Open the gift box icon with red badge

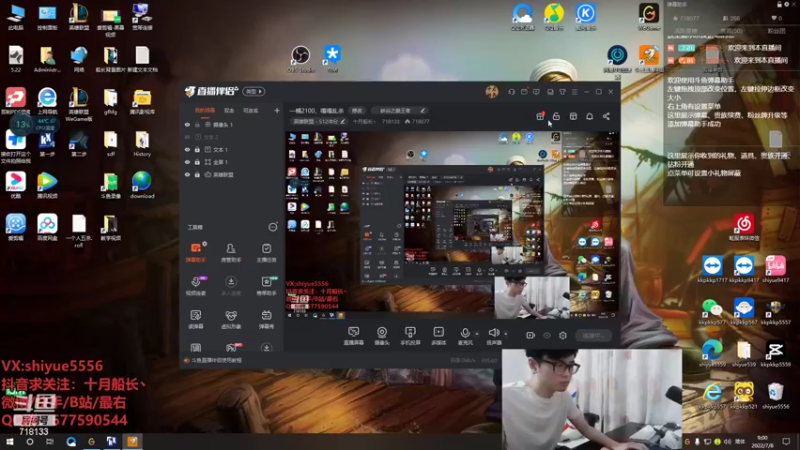(540, 116)
